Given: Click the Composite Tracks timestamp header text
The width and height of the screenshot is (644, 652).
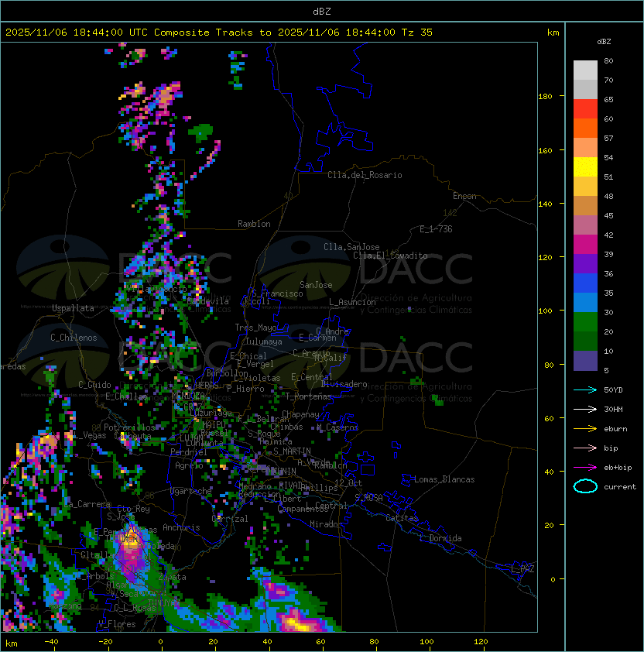Looking at the screenshot, I should tap(219, 33).
